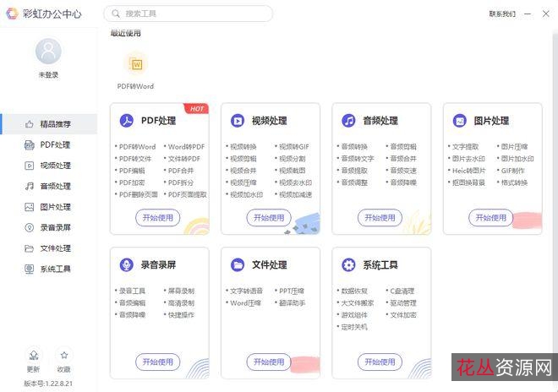This screenshot has width=558, height=392.
Task: Click the PDF处理 card icon
Action: click(x=126, y=121)
